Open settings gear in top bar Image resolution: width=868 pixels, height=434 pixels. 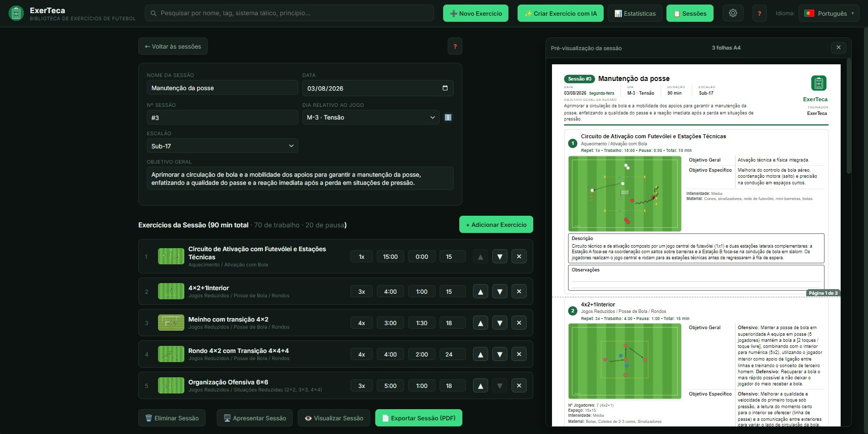(x=733, y=13)
